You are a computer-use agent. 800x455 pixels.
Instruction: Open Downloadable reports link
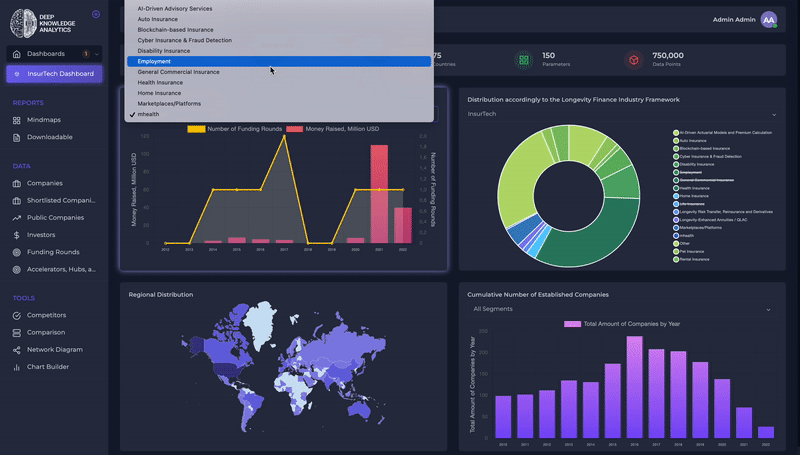(x=49, y=137)
